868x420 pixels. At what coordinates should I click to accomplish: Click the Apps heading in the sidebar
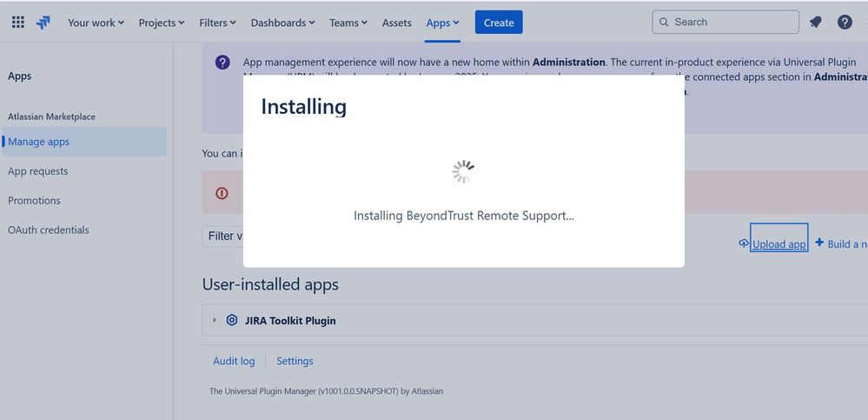click(x=19, y=76)
